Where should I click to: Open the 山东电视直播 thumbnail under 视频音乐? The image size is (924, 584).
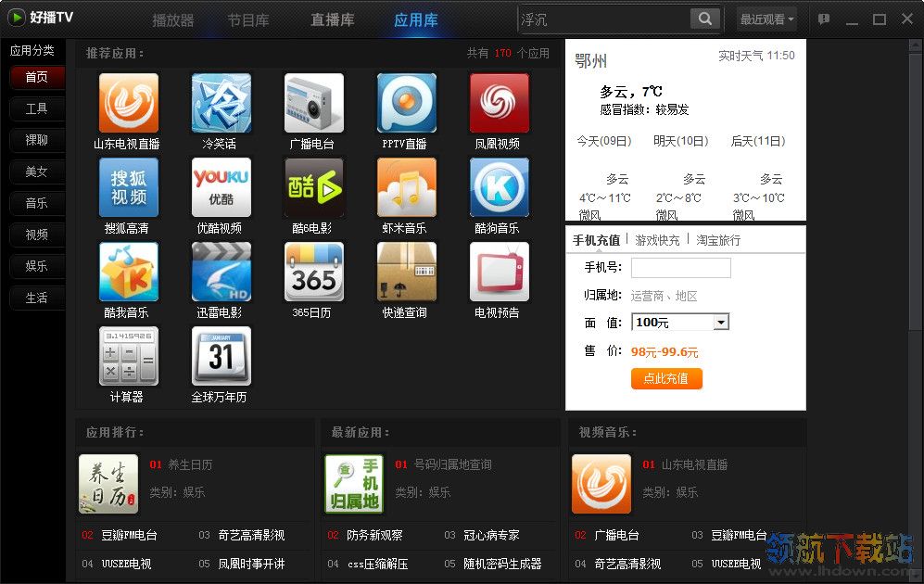(x=601, y=484)
